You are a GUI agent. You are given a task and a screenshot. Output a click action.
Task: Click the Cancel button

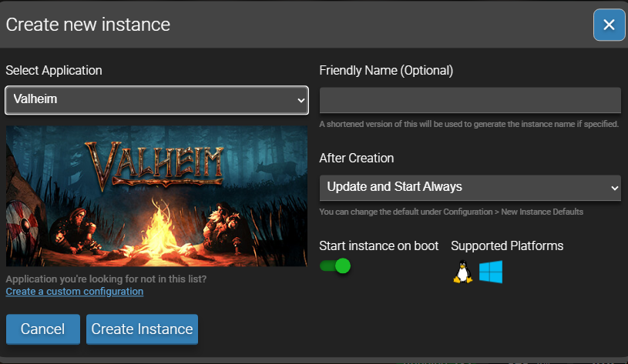43,329
